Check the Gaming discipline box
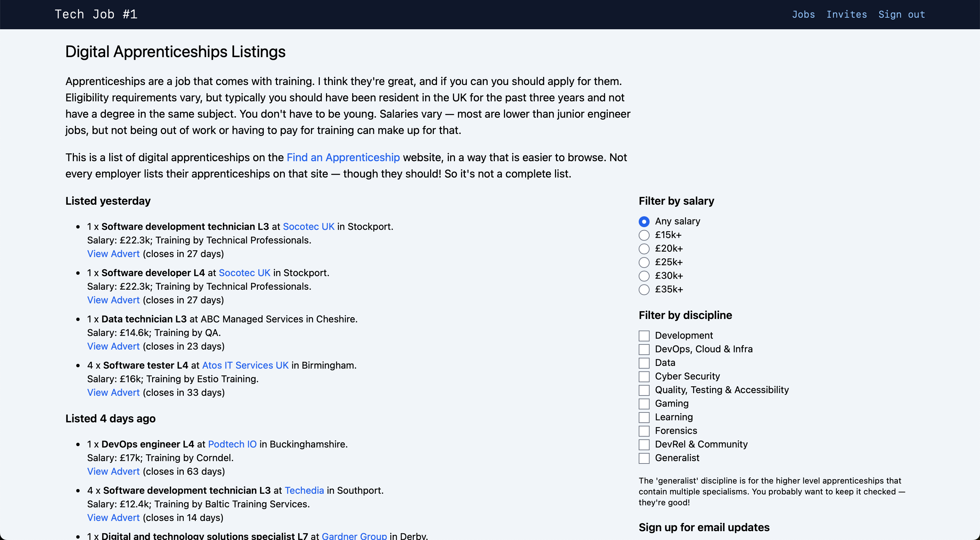Viewport: 980px width, 540px height. coord(644,404)
